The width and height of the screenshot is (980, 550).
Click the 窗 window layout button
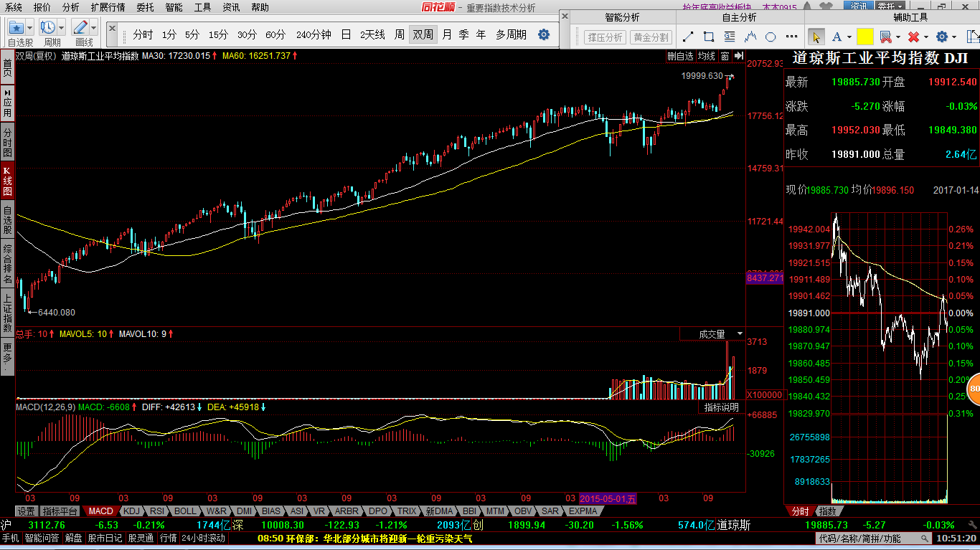725,55
